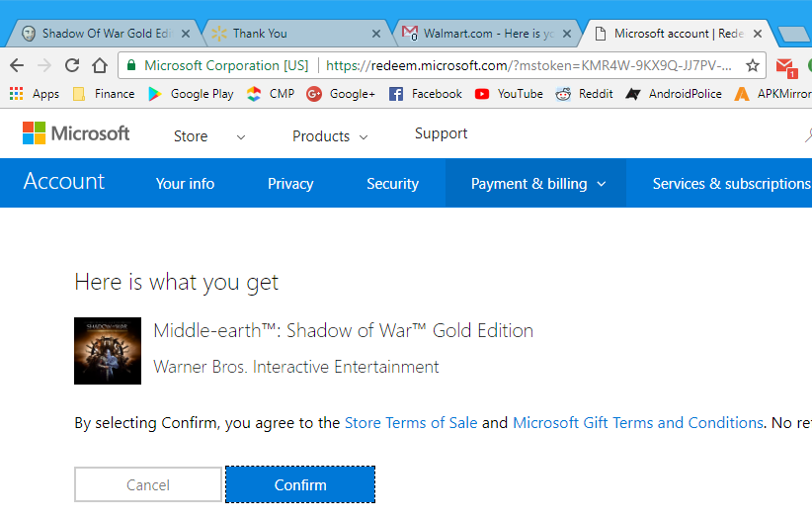
Task: Click the redeem.microsoft.com address bar URL
Action: point(528,65)
